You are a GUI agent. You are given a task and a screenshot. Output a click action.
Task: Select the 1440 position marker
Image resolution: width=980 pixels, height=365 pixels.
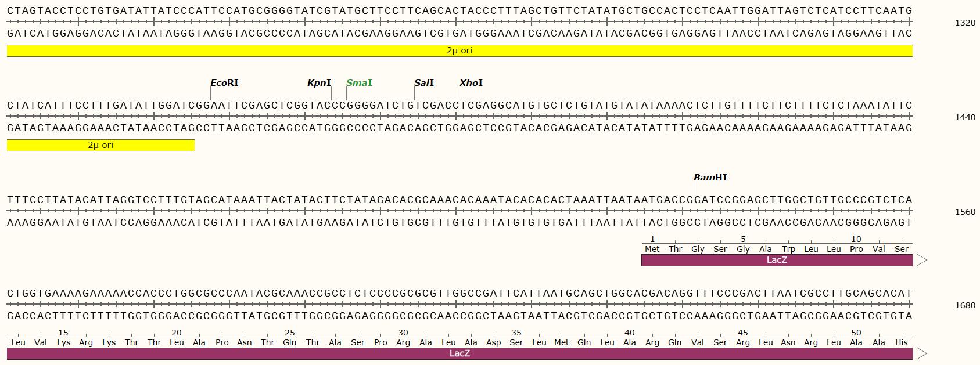(x=965, y=117)
